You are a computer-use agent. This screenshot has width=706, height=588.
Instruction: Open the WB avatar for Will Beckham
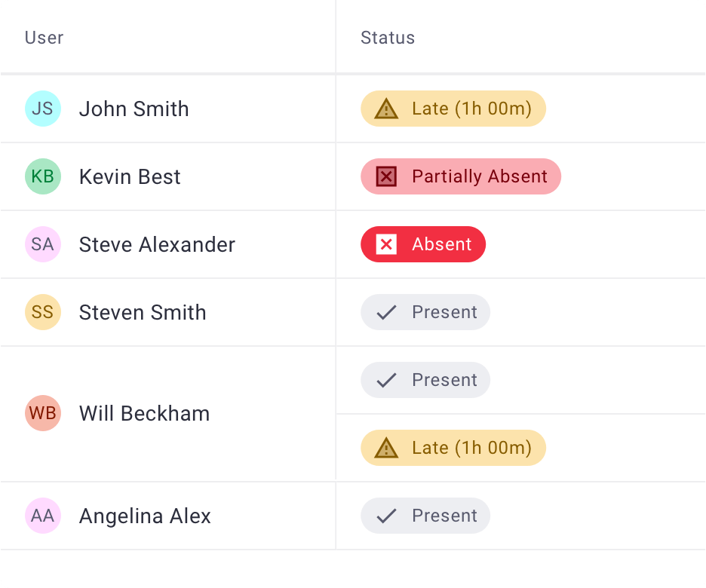[42, 413]
